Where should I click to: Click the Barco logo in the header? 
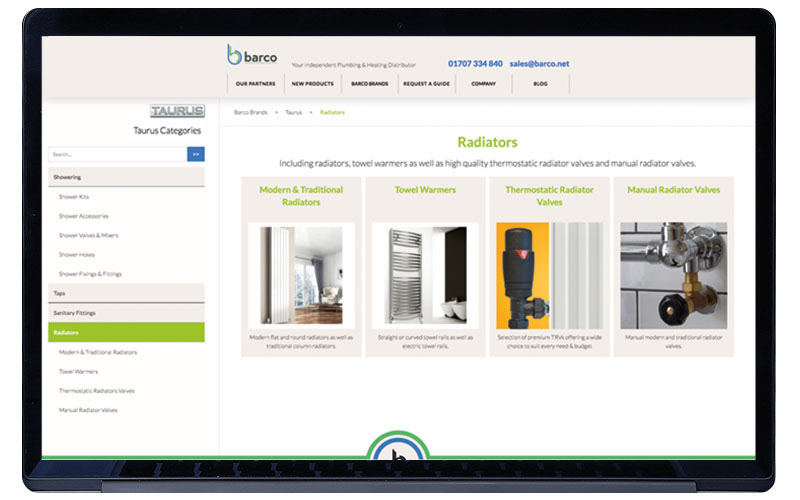coord(252,55)
